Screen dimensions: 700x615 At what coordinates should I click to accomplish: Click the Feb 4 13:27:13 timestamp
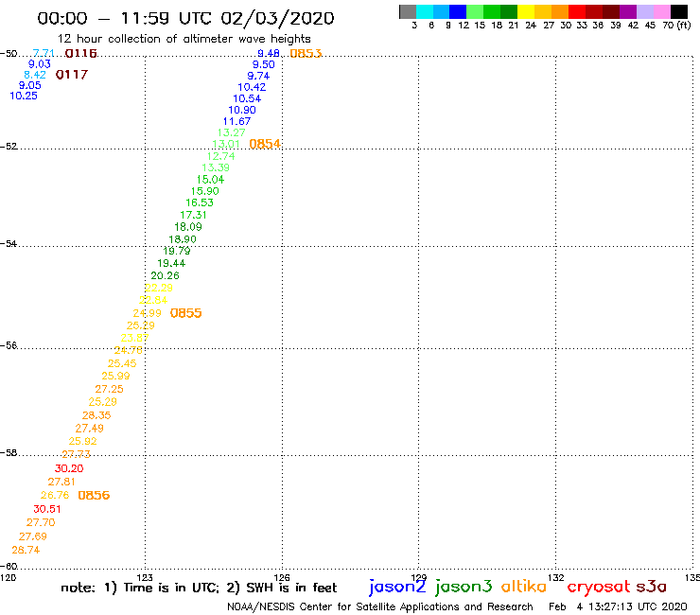618,606
